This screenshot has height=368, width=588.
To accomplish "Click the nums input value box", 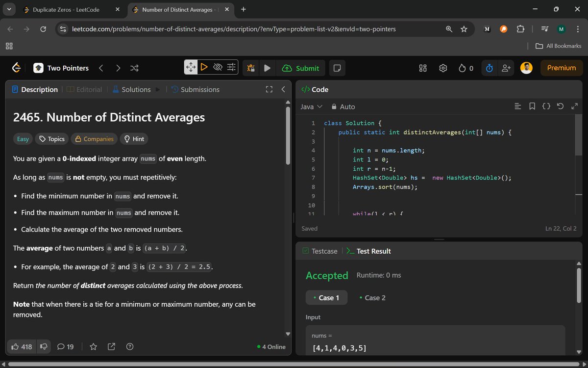I will 435,341.
